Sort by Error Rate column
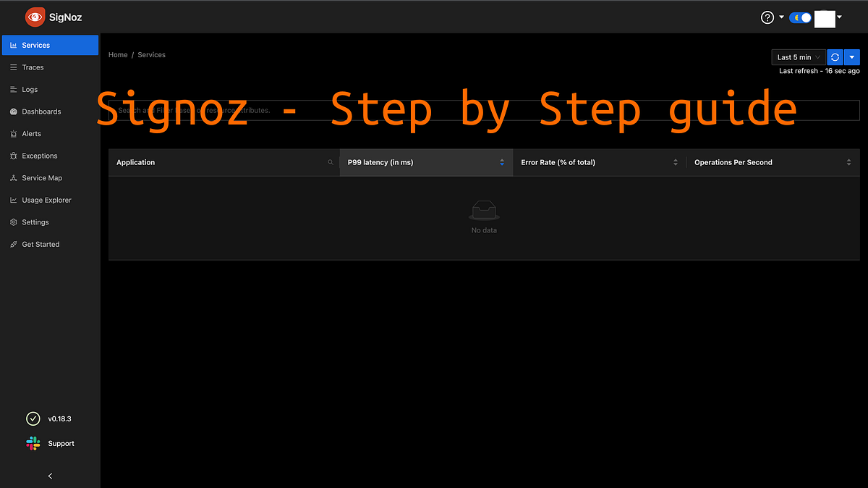 676,162
